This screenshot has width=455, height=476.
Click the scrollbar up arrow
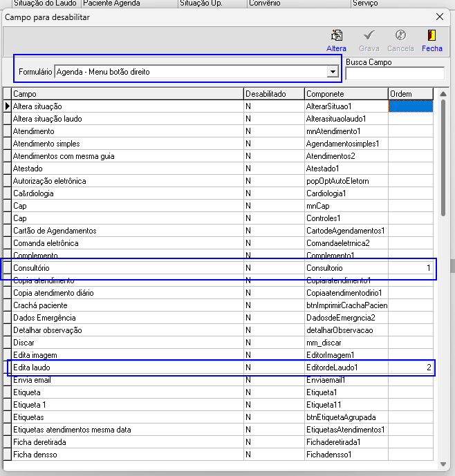pos(443,94)
